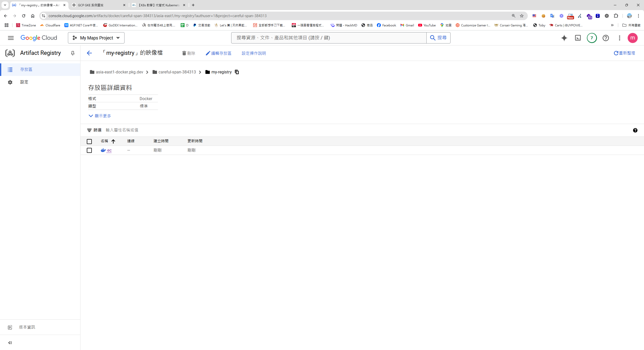Image resolution: width=644 pixels, height=350 pixels.
Task: Select all images with header checkbox
Action: coord(89,141)
